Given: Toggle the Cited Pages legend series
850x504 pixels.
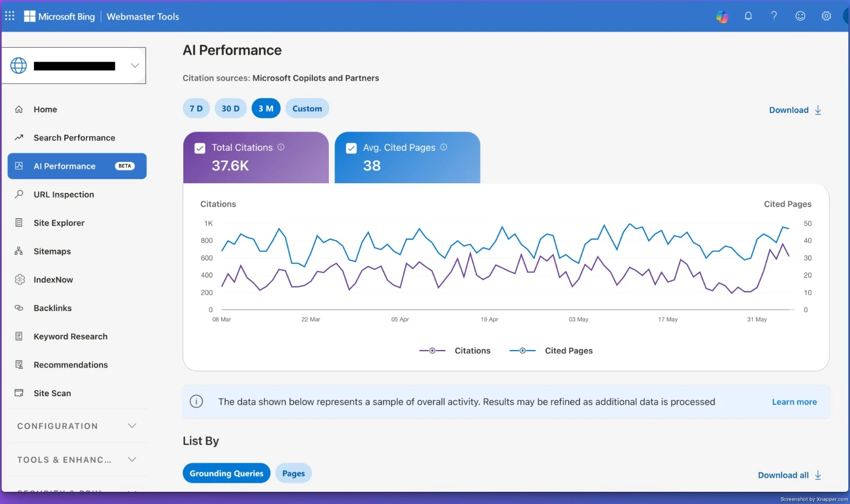Looking at the screenshot, I should [551, 351].
